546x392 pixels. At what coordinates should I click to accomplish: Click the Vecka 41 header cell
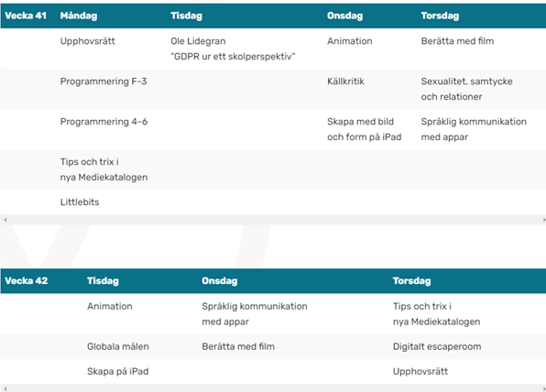point(26,16)
